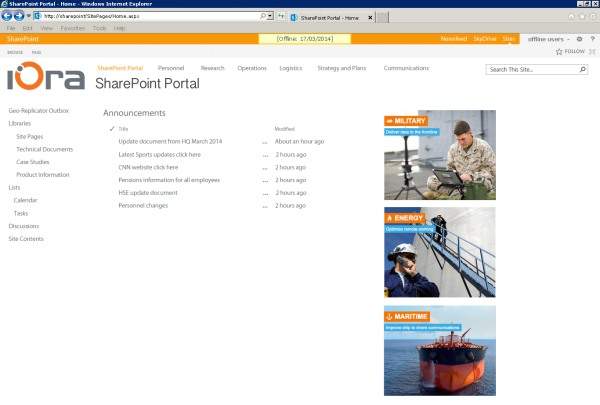Click the Newsfeed link in top bar
600x405 pixels.
point(454,39)
